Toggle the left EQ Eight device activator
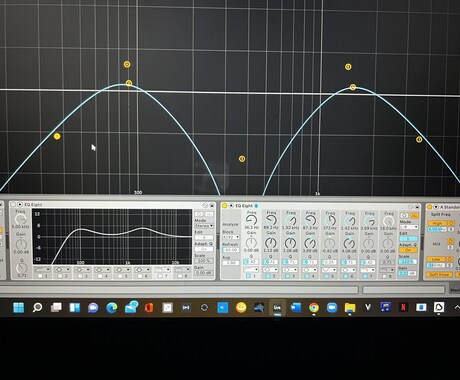This screenshot has height=380, width=460. click(13, 204)
